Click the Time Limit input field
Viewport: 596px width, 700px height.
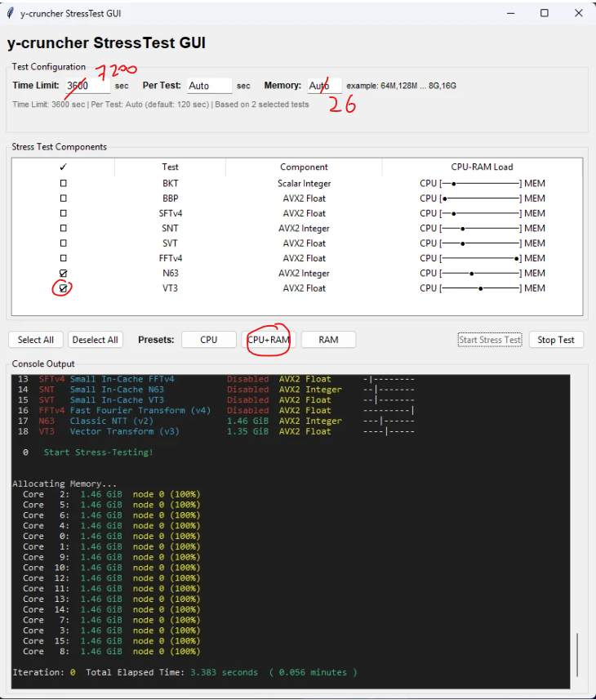point(87,85)
